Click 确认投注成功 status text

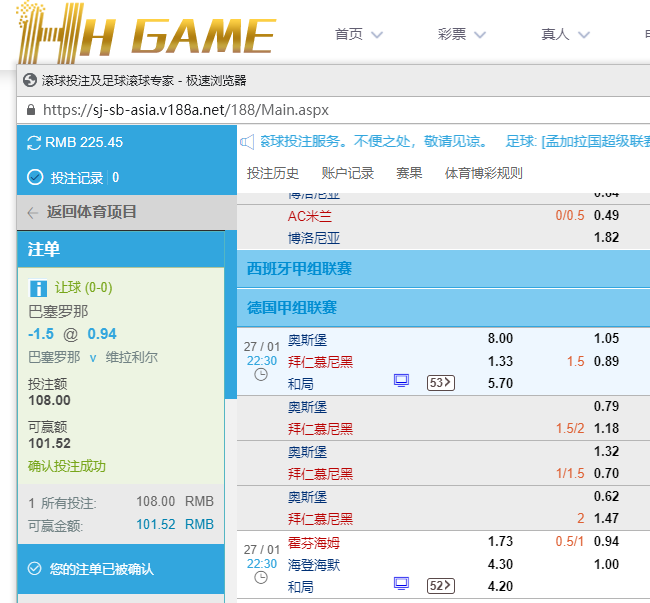pos(67,466)
